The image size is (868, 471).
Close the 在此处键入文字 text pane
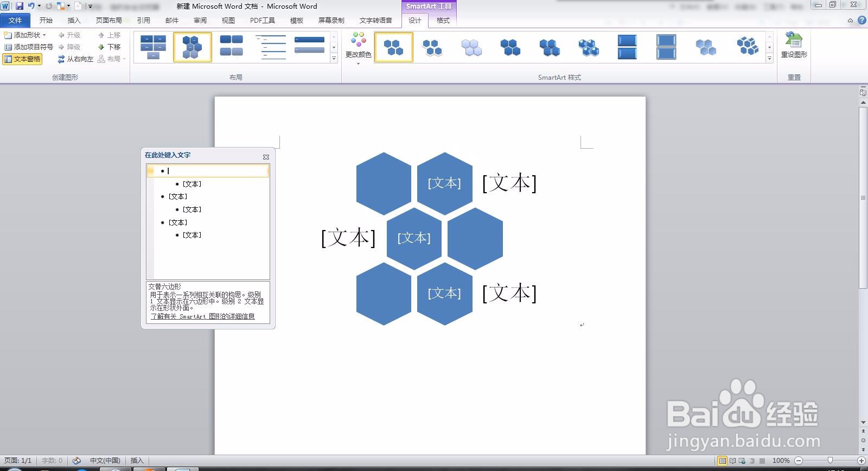pyautogui.click(x=266, y=157)
